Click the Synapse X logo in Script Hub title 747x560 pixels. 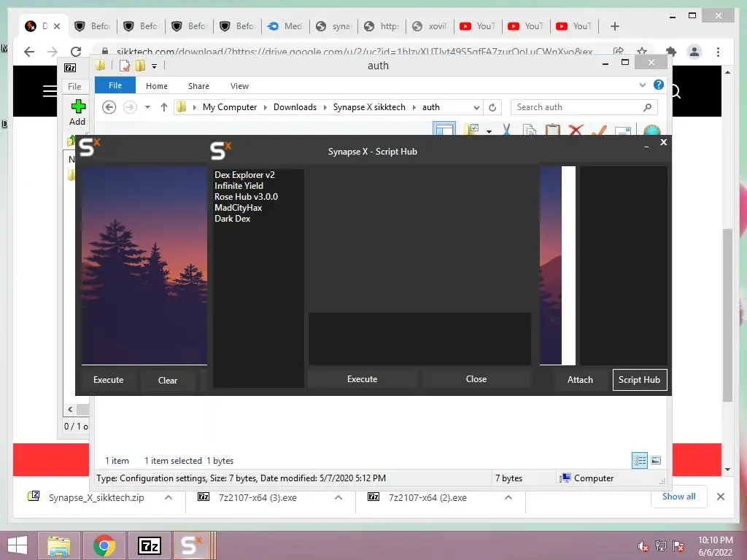tap(220, 150)
